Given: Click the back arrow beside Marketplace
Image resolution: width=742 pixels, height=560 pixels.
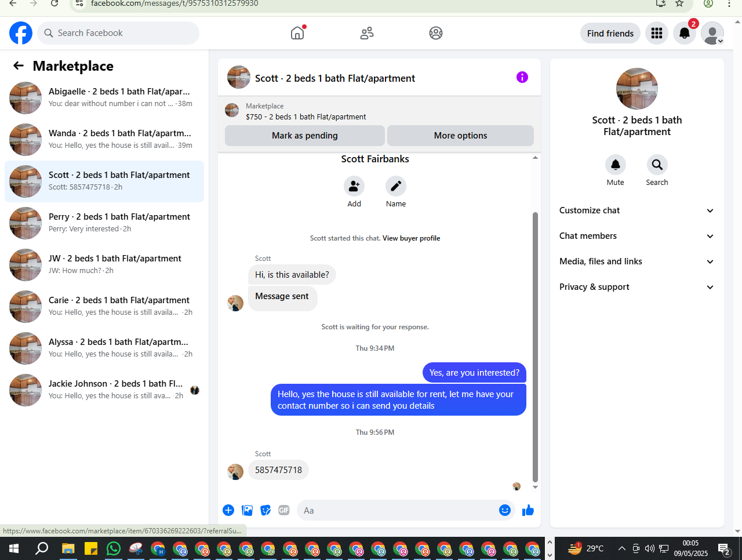Looking at the screenshot, I should click(x=19, y=66).
